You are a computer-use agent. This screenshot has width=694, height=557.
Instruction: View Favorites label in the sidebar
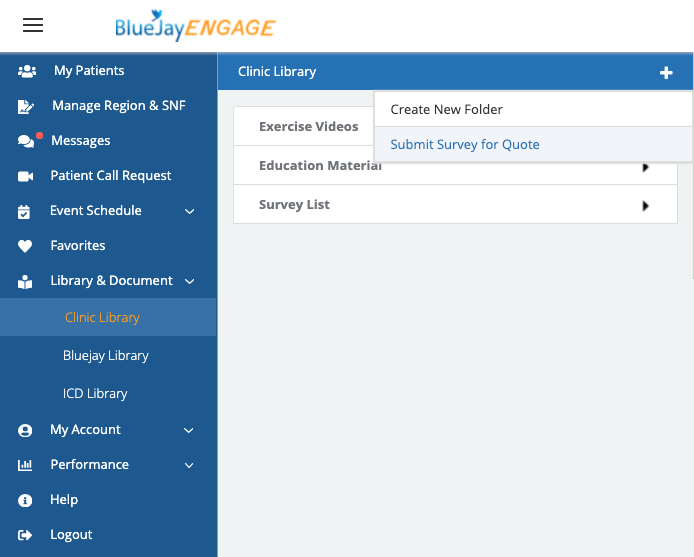tap(78, 246)
